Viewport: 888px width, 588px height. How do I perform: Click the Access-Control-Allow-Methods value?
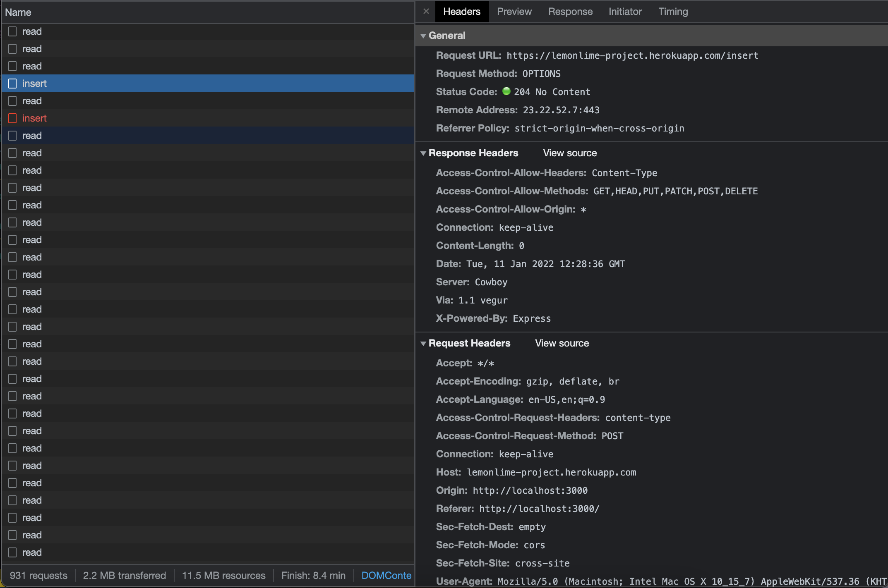pos(675,191)
